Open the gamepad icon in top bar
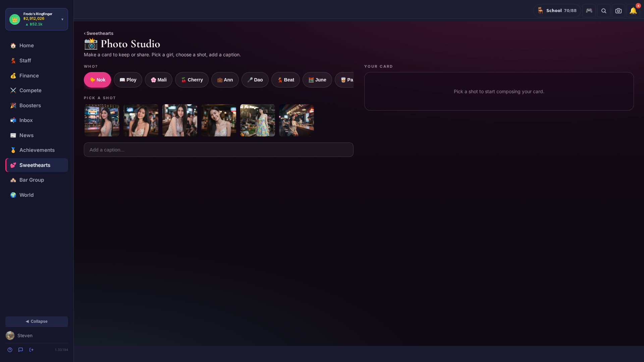The image size is (644, 362). 589,11
